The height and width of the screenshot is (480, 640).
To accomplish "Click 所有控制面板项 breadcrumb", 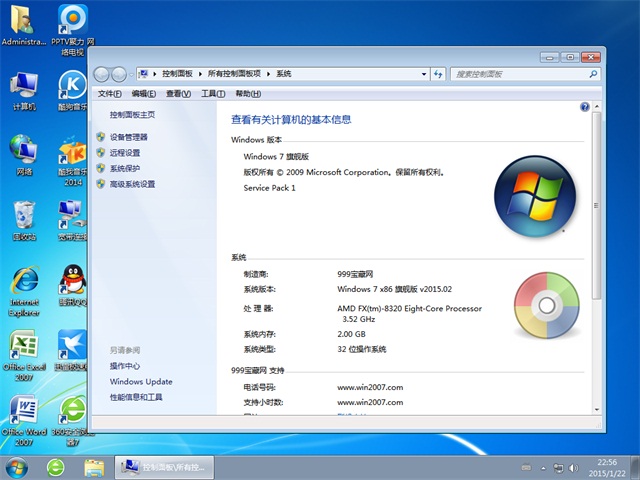I will pyautogui.click(x=234, y=74).
